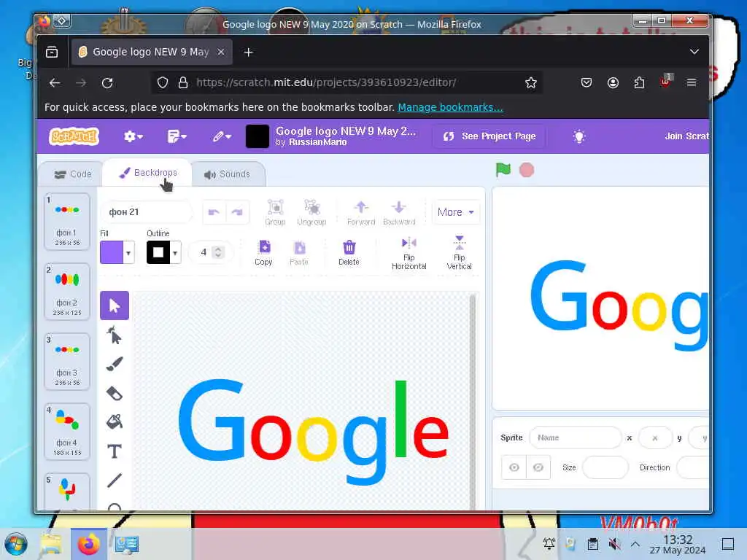Reload the page in Firefox
747x560 pixels.
pyautogui.click(x=107, y=83)
